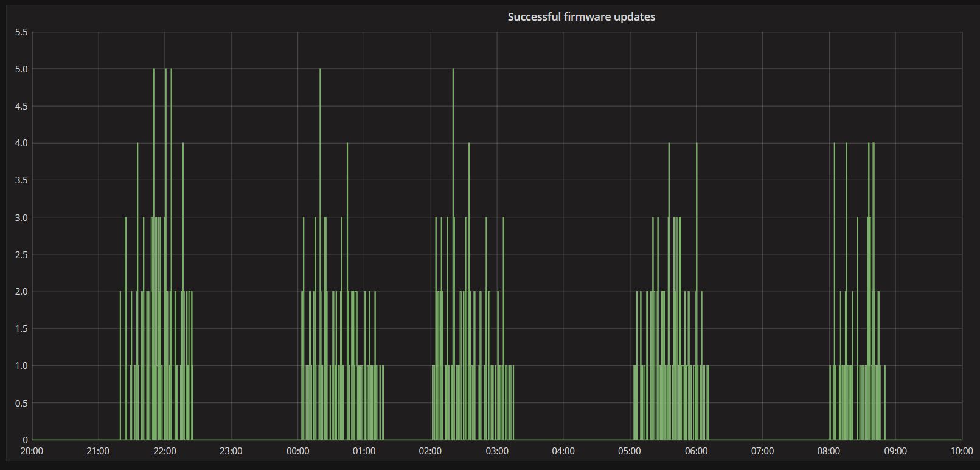Select the 00:00 label on the x-axis

click(x=297, y=451)
